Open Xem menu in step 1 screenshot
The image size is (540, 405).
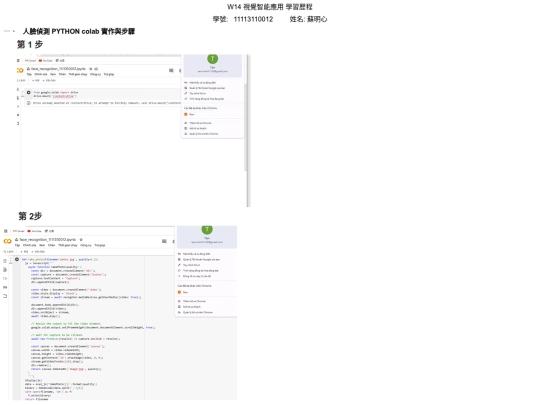point(53,74)
